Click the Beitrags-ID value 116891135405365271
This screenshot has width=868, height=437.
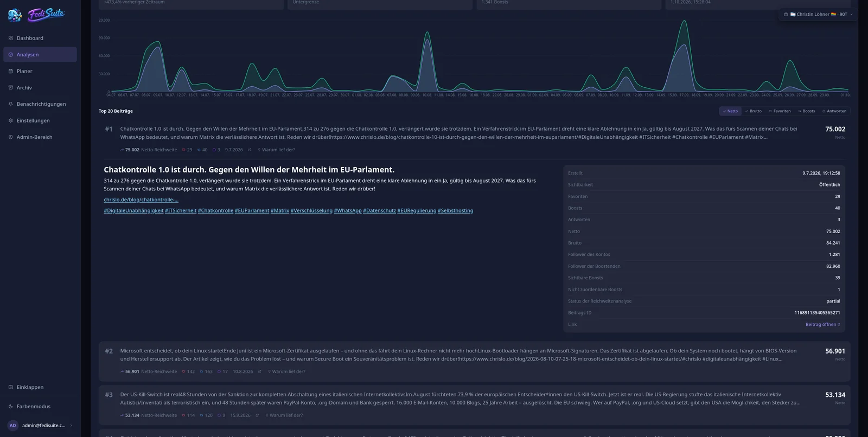[817, 313]
